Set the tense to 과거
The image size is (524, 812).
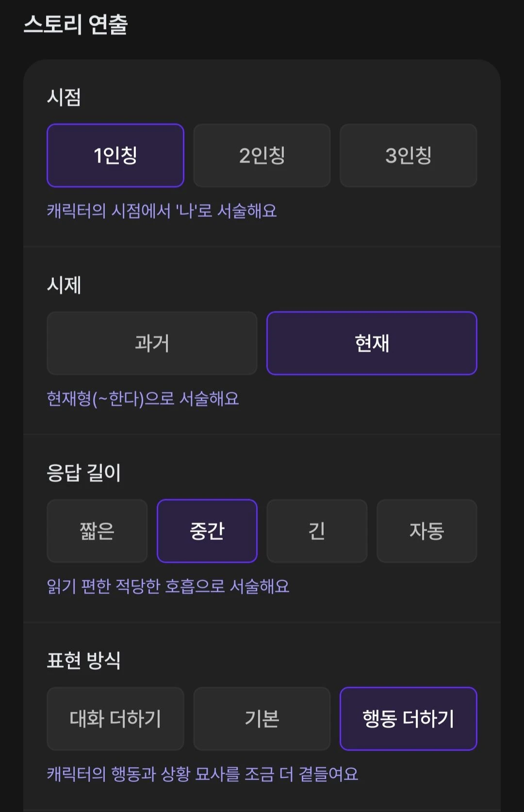point(152,343)
